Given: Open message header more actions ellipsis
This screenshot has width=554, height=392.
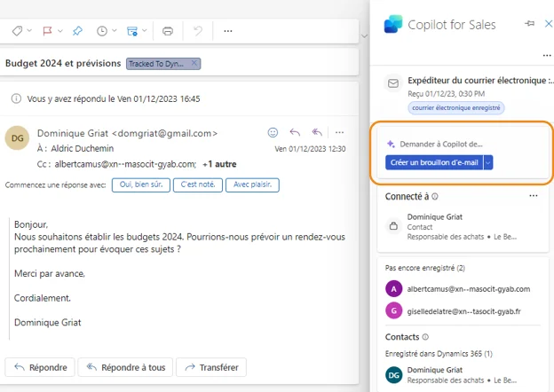Looking at the screenshot, I should point(339,132).
